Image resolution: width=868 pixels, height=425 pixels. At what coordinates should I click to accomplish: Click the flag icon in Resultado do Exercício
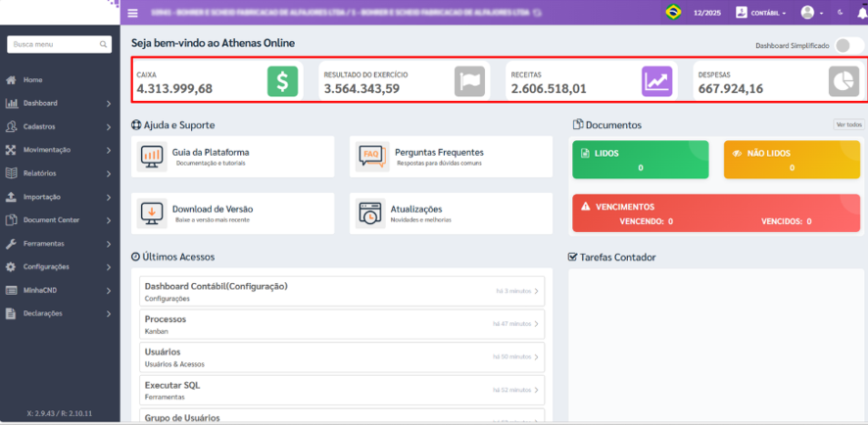click(469, 81)
